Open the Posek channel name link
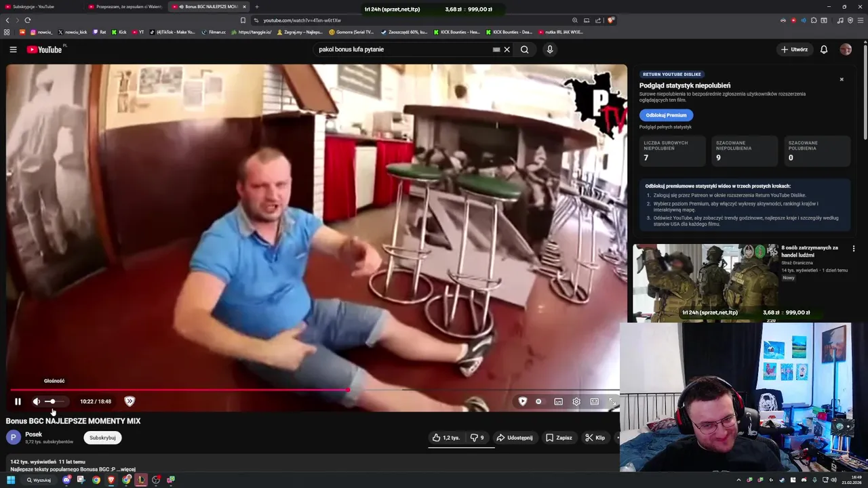The image size is (868, 488). [33, 434]
